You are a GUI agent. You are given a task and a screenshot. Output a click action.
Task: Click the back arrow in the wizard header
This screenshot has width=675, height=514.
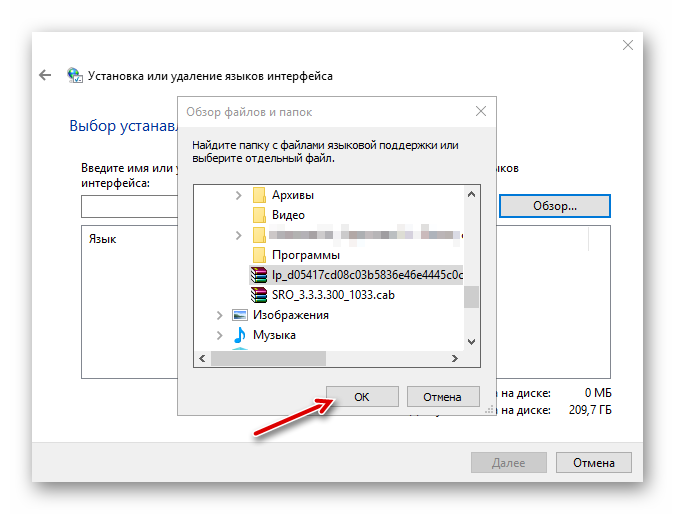pos(45,76)
